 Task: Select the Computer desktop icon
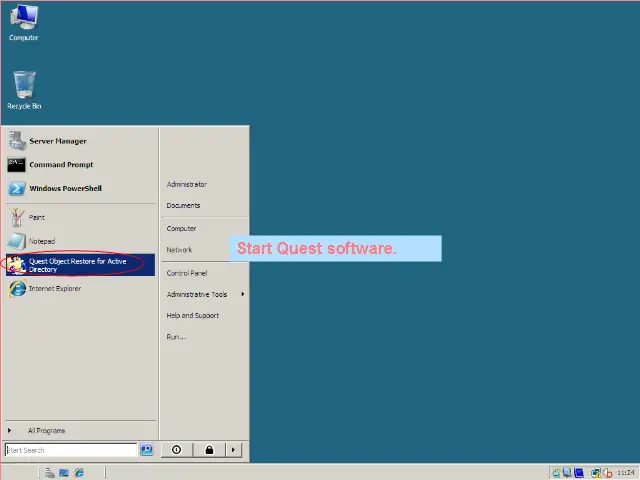pyautogui.click(x=24, y=22)
